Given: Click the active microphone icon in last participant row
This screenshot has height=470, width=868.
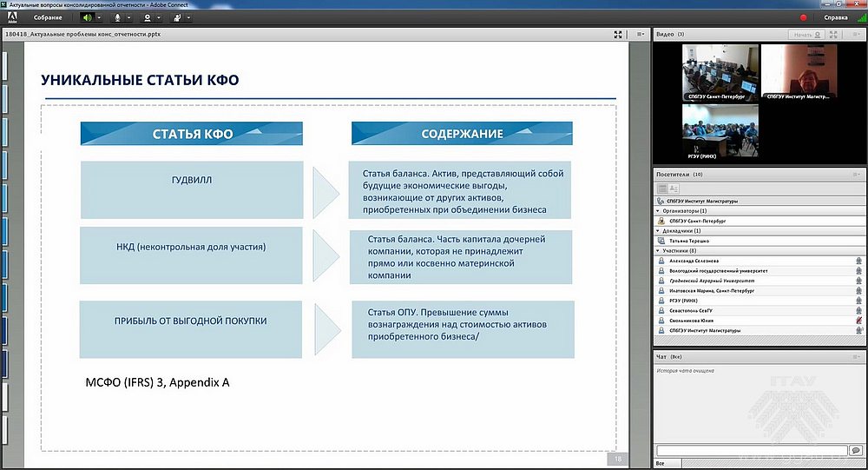Looking at the screenshot, I should pyautogui.click(x=859, y=330).
